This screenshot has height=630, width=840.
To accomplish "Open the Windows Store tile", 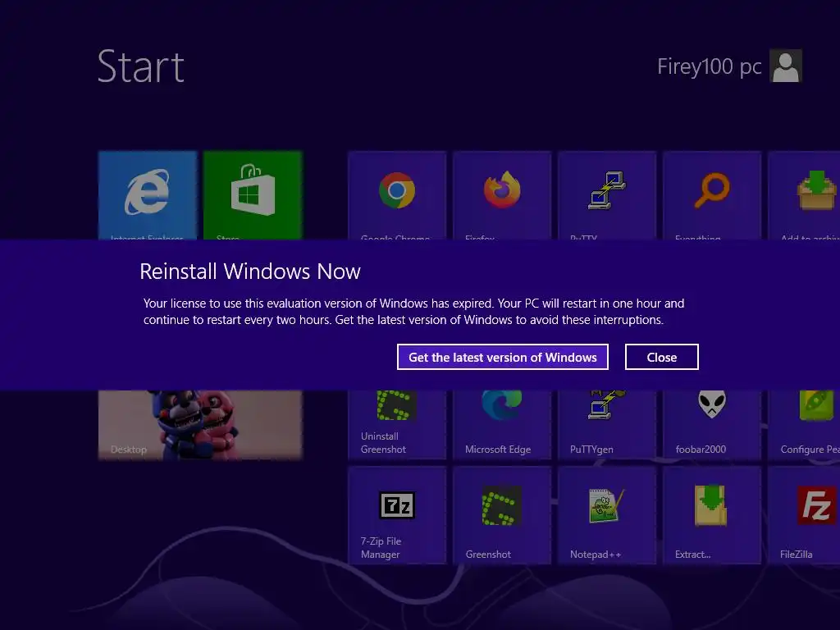I will point(253,195).
